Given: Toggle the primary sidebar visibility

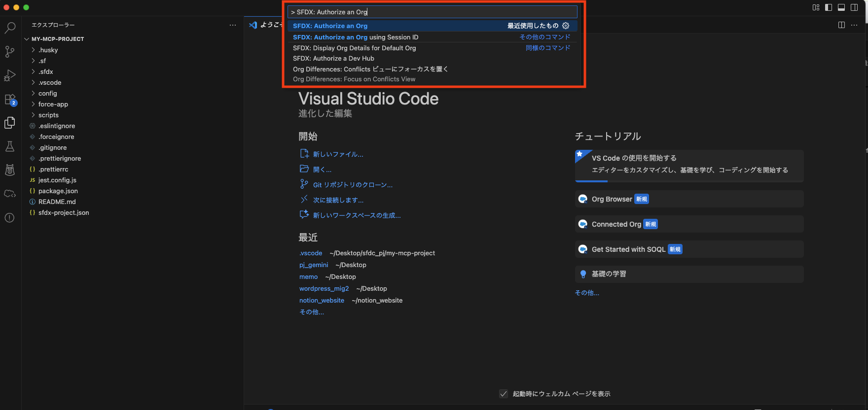Looking at the screenshot, I should pyautogui.click(x=829, y=7).
